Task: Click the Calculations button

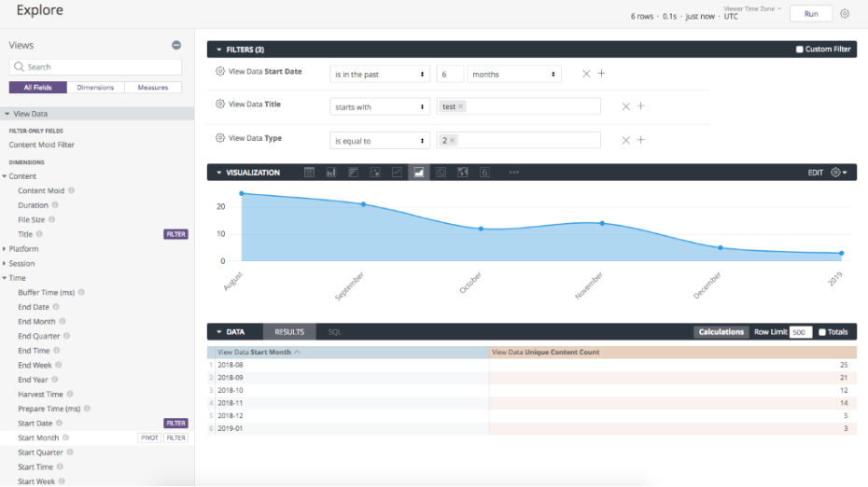Action: click(721, 332)
